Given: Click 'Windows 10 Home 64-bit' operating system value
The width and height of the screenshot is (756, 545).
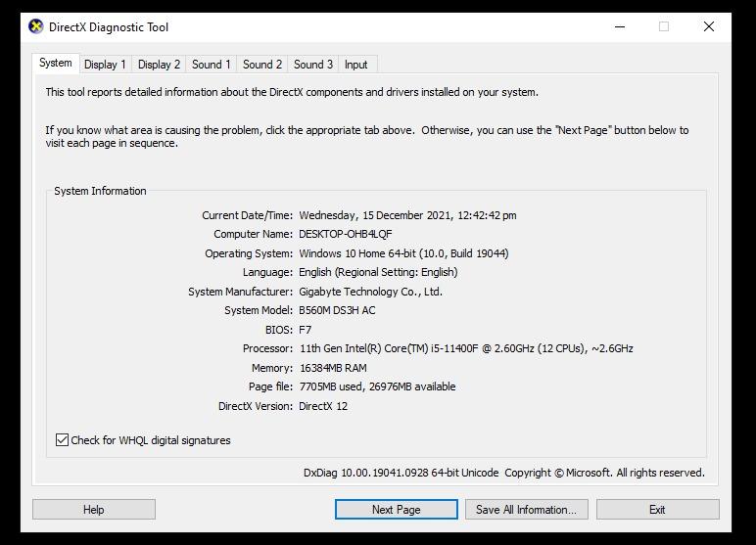Looking at the screenshot, I should point(356,253).
